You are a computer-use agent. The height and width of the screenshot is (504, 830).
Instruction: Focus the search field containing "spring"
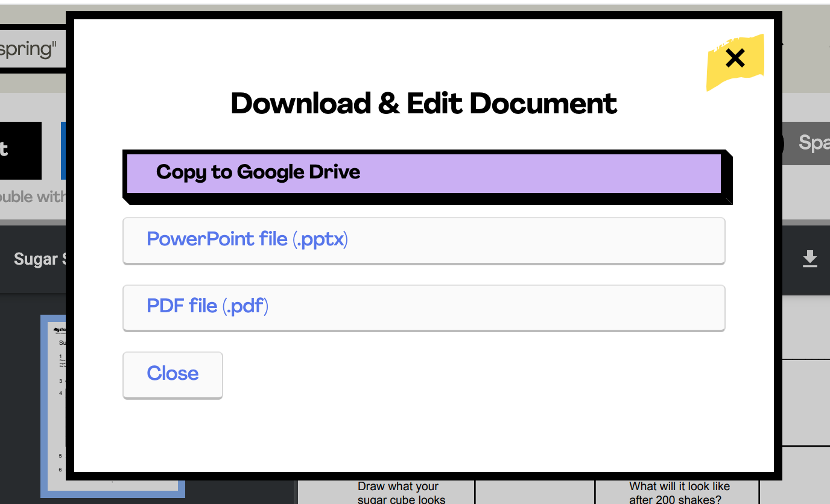[x=31, y=49]
